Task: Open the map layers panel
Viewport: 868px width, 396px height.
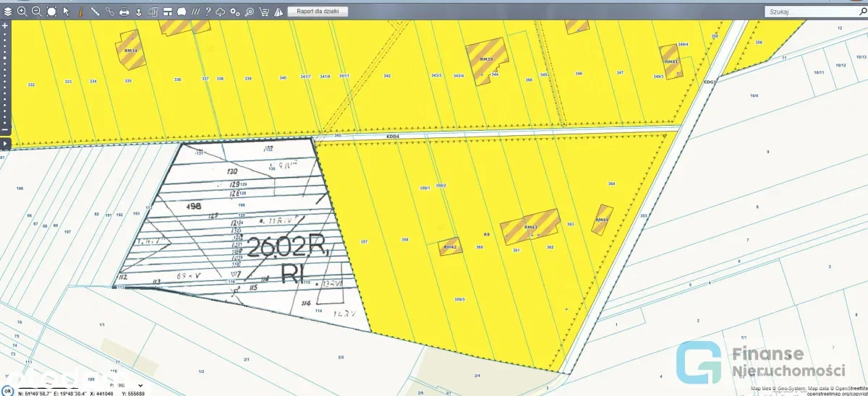Action: pyautogui.click(x=7, y=12)
